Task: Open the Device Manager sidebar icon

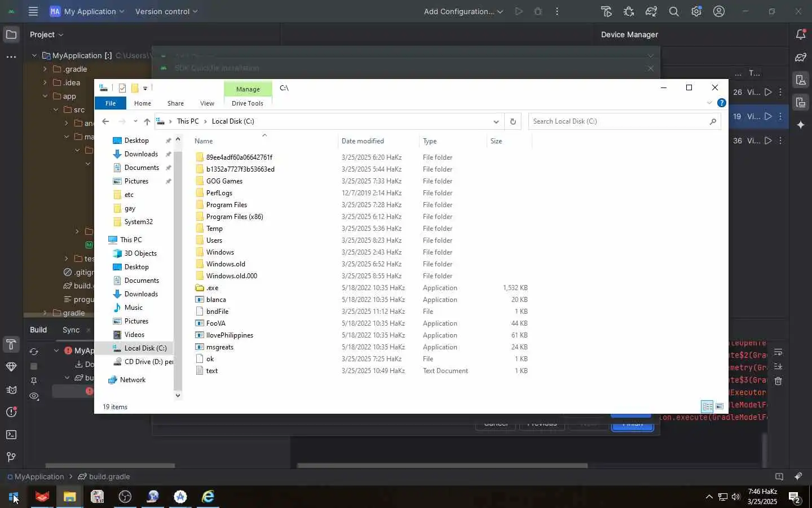Action: [x=801, y=80]
